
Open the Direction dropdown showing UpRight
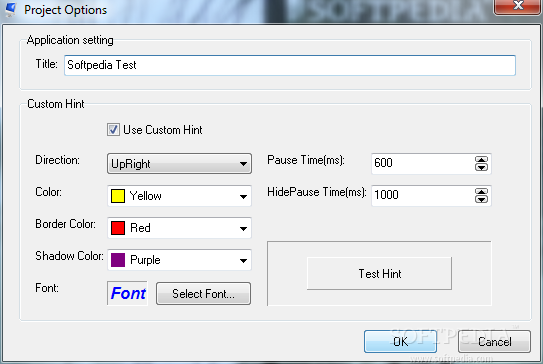point(179,164)
